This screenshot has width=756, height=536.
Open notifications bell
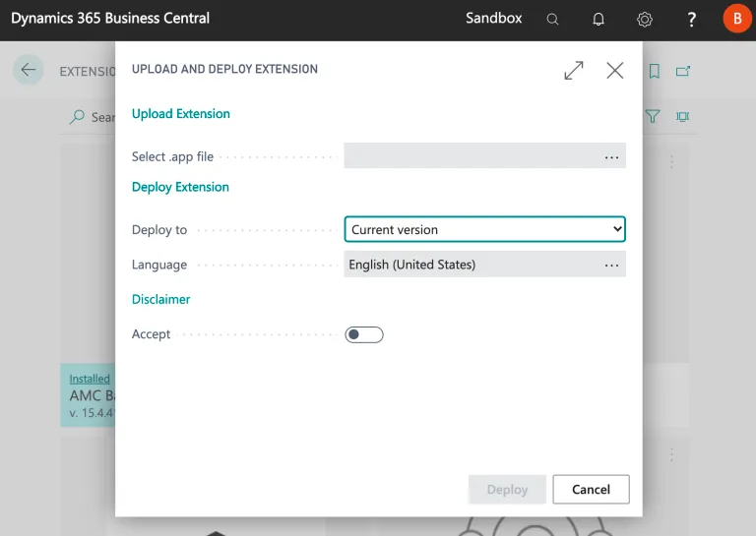[598, 20]
